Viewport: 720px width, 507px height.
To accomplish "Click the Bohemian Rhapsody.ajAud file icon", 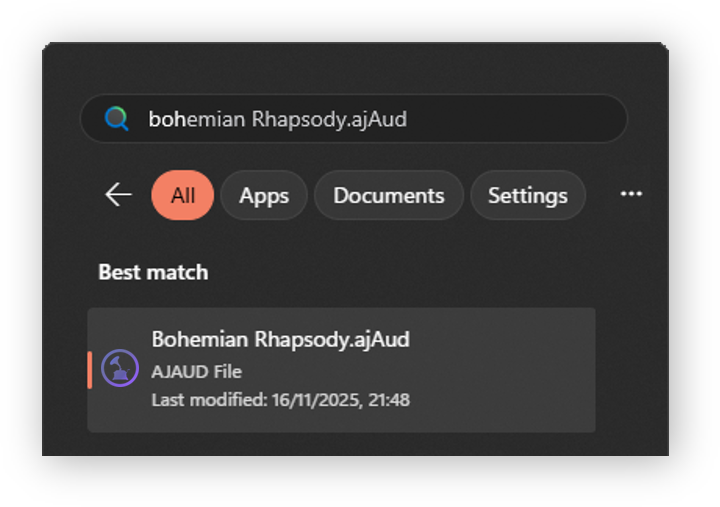I will 120,369.
